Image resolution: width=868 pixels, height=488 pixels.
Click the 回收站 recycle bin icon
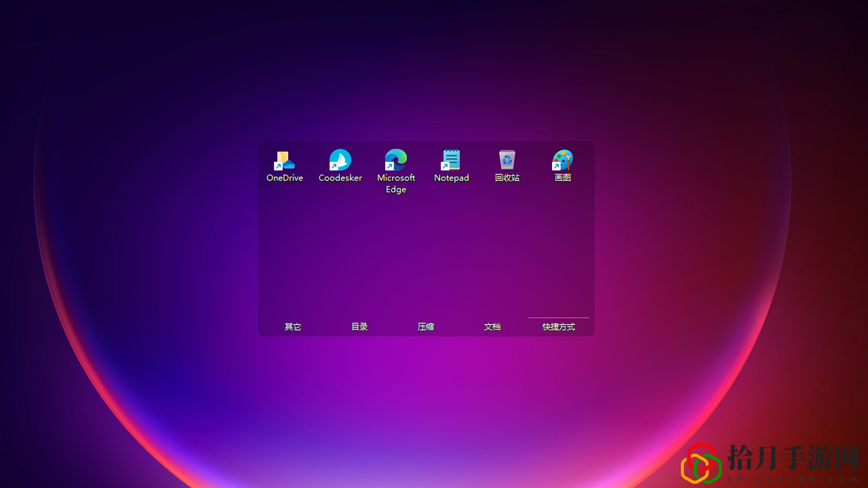click(507, 161)
